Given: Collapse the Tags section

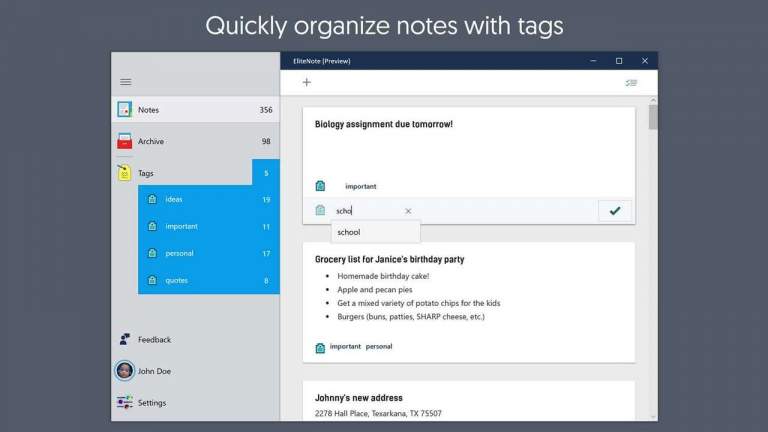Looking at the screenshot, I should (182, 172).
